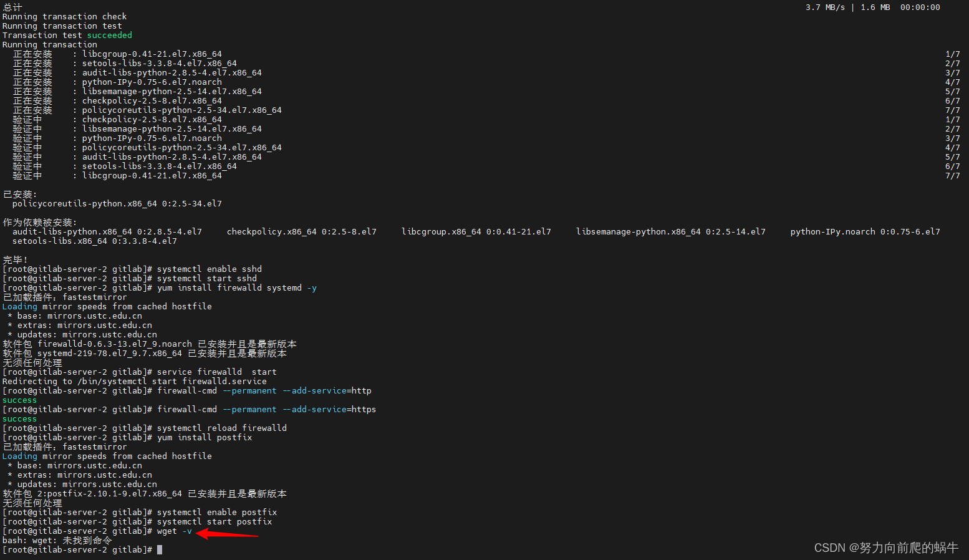This screenshot has height=560, width=969.
Task: Click the 'systemctl start sshd' command
Action: (x=207, y=279)
